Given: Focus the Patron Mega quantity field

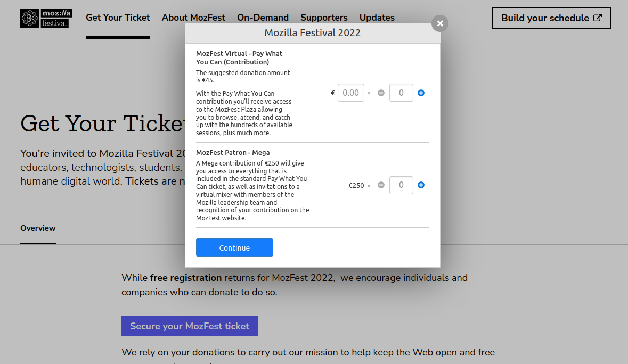Looking at the screenshot, I should [401, 185].
